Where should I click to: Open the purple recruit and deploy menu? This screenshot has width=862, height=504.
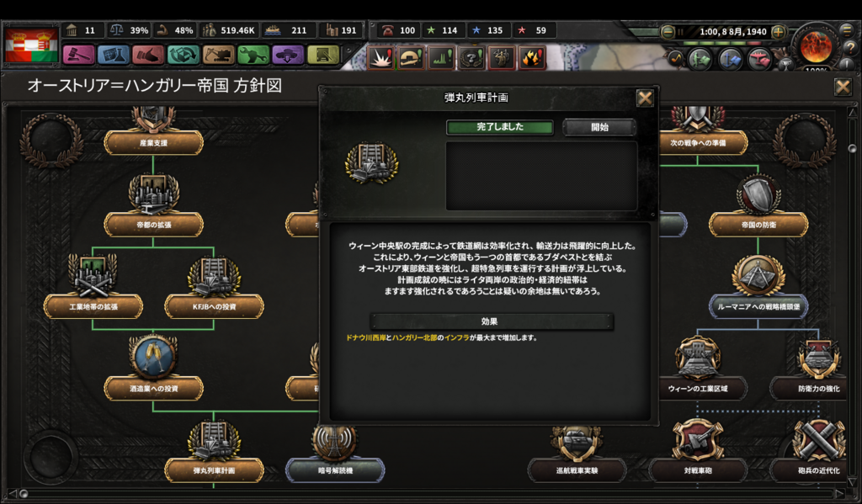click(x=288, y=55)
